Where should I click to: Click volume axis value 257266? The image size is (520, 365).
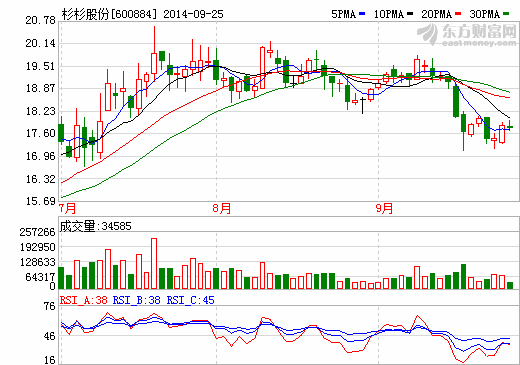pyautogui.click(x=37, y=232)
